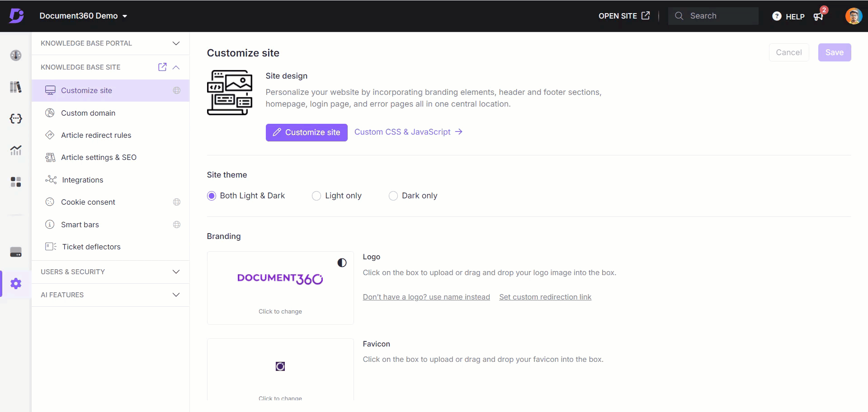Open the dashboard icon in left rail

(16, 55)
